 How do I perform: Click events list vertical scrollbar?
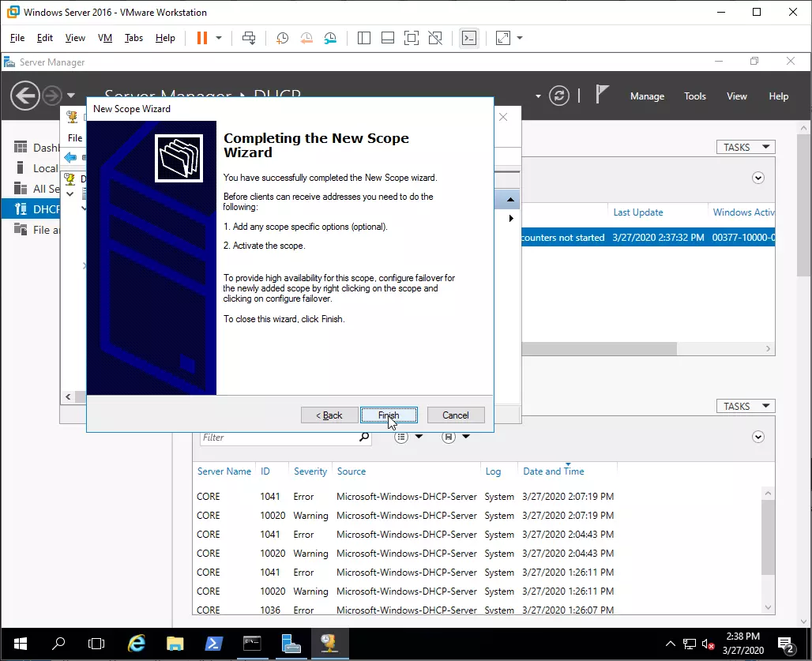[x=768, y=537]
